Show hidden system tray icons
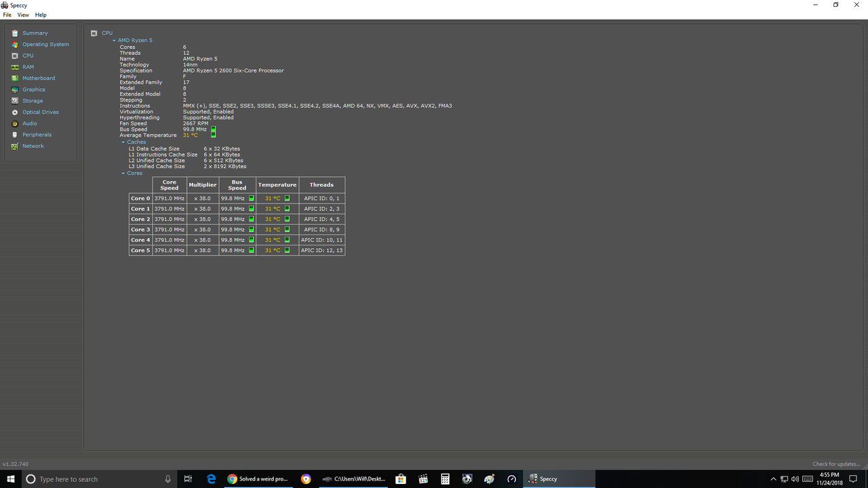This screenshot has height=488, width=868. point(773,479)
